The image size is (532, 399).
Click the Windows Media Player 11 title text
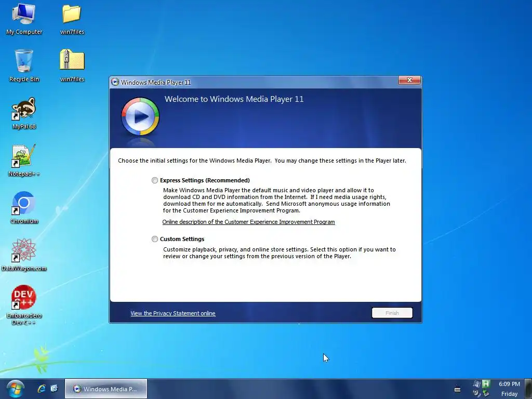[x=156, y=83]
